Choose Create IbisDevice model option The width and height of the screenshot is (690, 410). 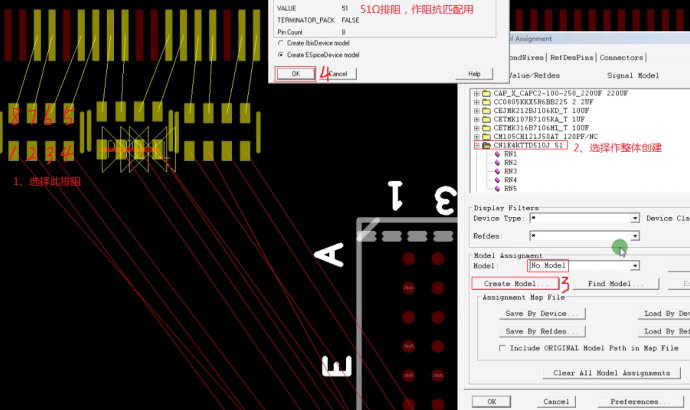point(280,44)
